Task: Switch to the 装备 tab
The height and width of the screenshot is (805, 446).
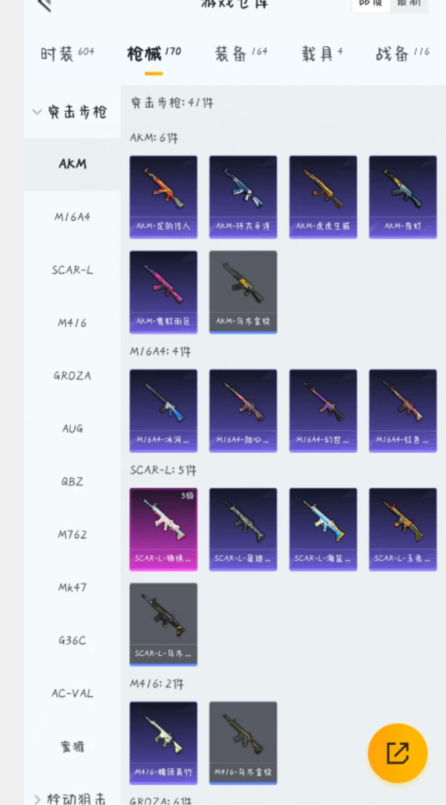Action: pos(241,53)
